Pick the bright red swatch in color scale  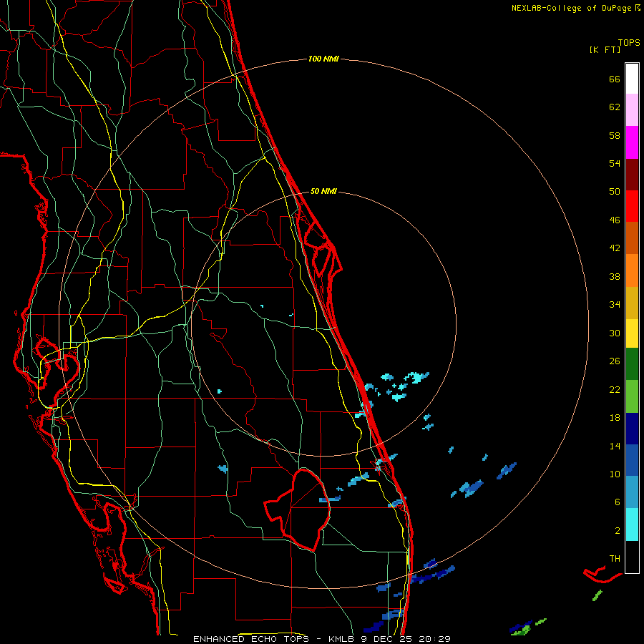(x=632, y=207)
